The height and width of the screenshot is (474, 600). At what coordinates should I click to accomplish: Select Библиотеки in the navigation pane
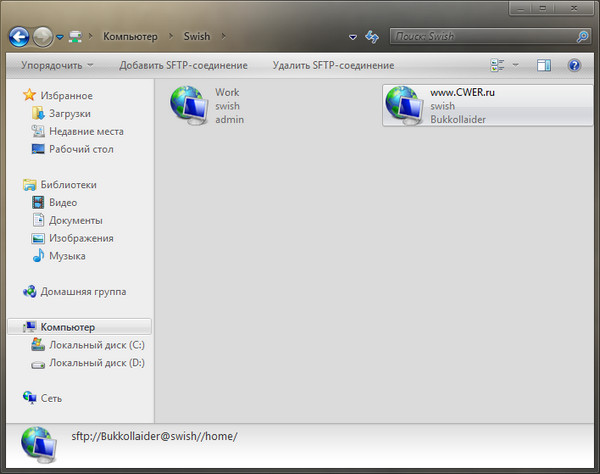(68, 185)
